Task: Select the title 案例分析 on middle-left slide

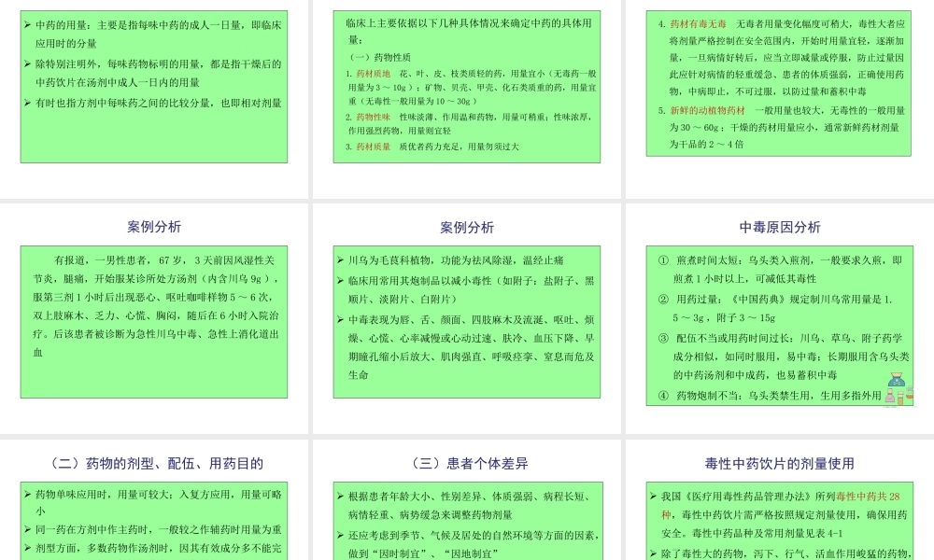Action: click(152, 227)
